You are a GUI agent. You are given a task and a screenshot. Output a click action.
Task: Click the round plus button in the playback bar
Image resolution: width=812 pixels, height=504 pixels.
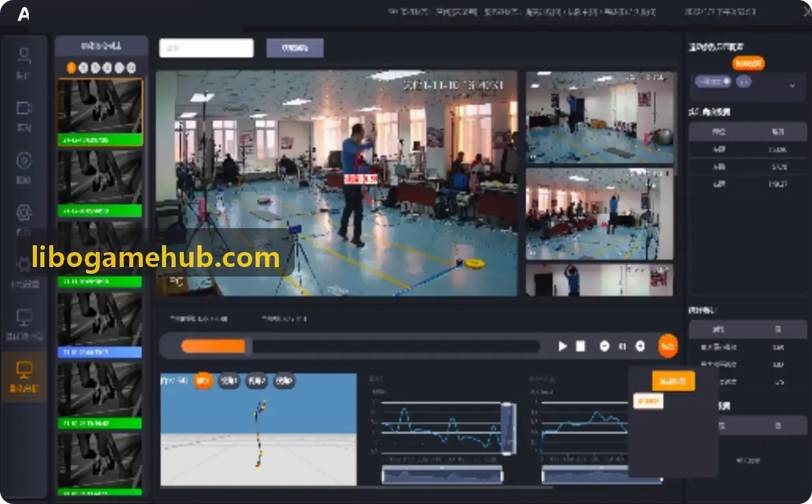(x=640, y=346)
